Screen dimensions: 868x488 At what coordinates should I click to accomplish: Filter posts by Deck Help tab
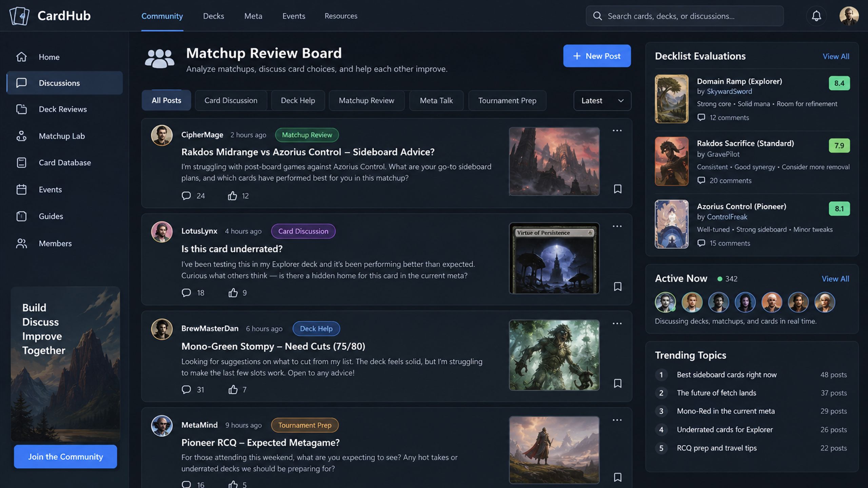tap(298, 100)
